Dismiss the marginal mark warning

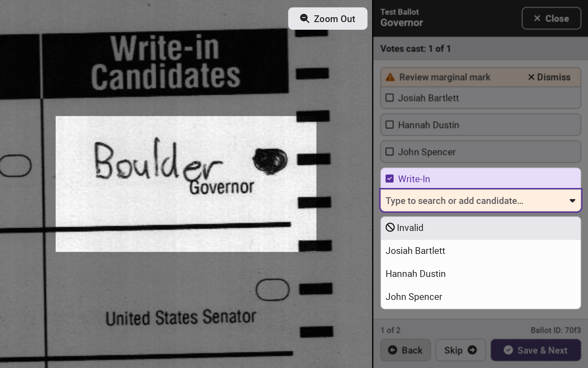click(549, 77)
